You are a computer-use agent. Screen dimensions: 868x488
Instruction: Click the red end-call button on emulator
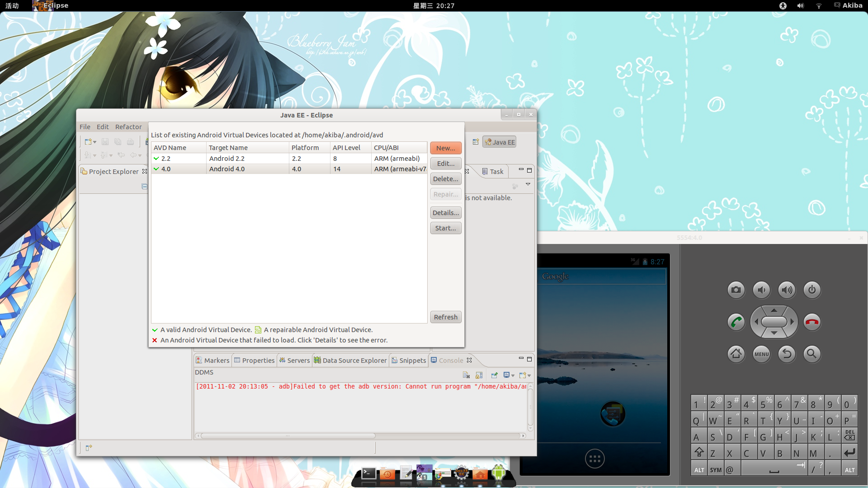coord(812,322)
